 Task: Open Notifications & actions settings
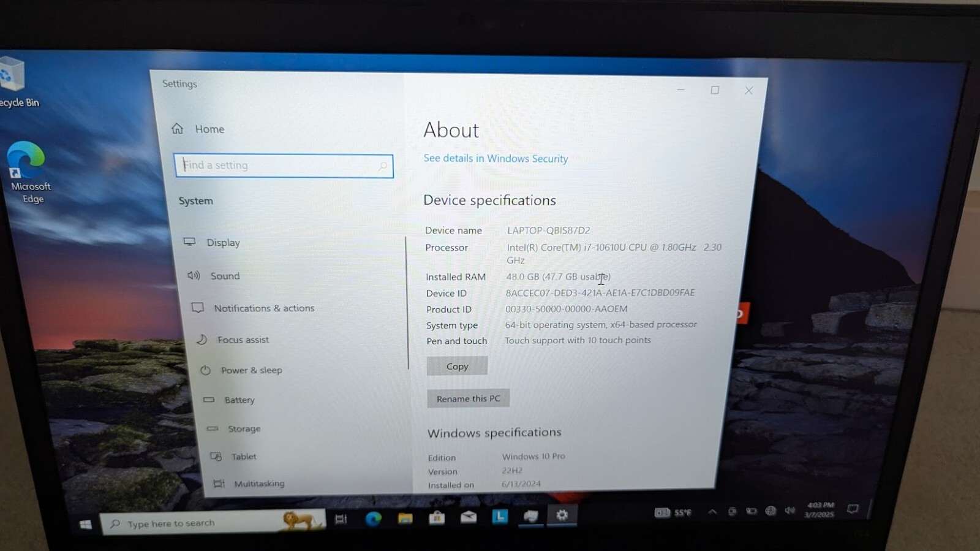[253, 308]
